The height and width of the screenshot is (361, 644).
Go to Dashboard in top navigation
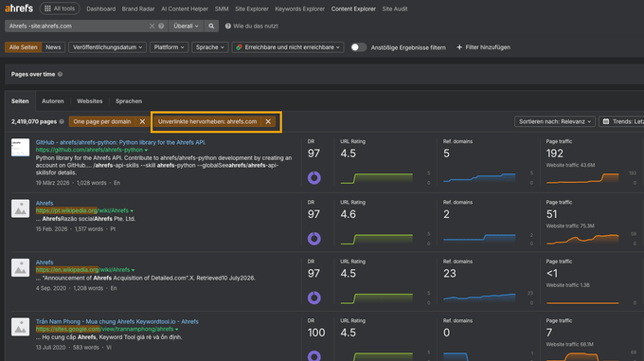[101, 9]
